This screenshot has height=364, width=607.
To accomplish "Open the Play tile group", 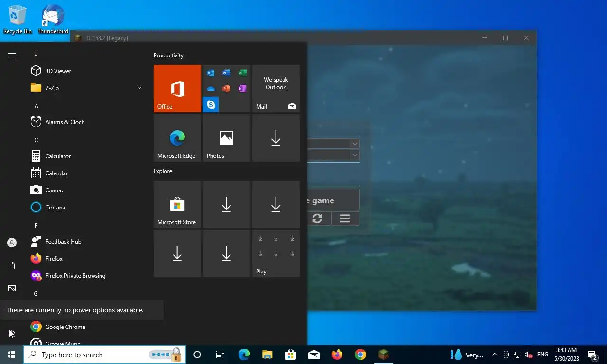I will pos(276,254).
